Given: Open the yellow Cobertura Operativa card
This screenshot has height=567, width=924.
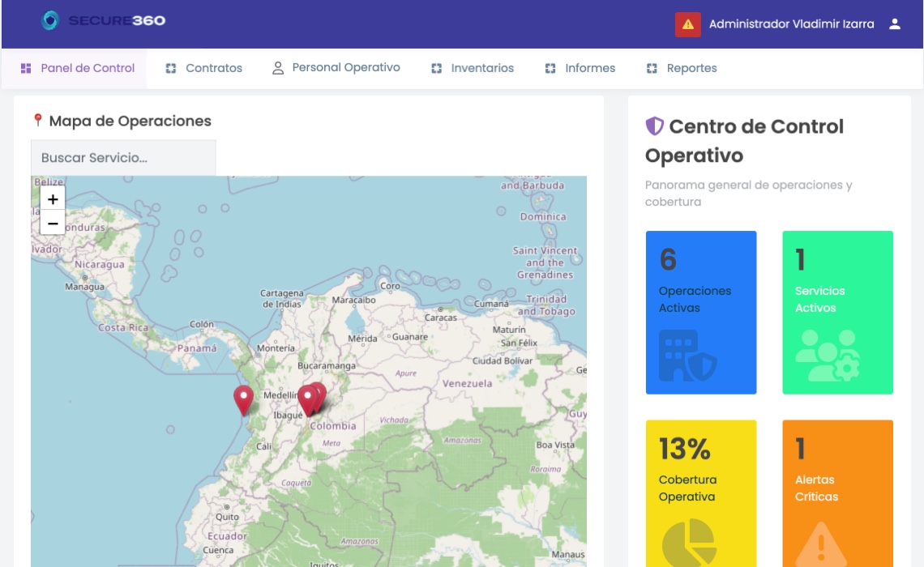Looking at the screenshot, I should point(701,493).
